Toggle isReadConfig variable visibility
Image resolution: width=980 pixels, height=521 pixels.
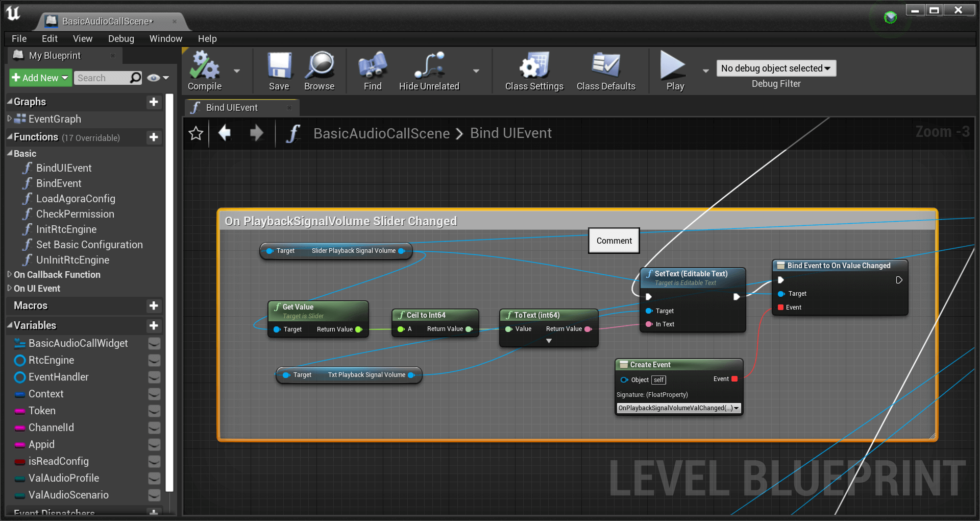click(x=154, y=462)
